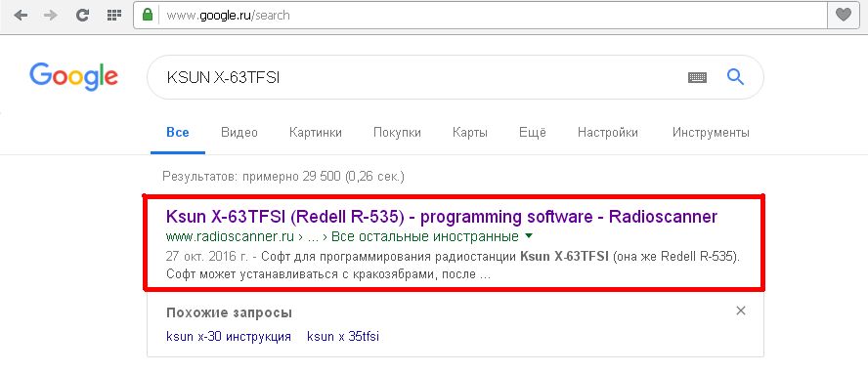Click the ksun x 35tfsi related query
868x373 pixels.
343,337
